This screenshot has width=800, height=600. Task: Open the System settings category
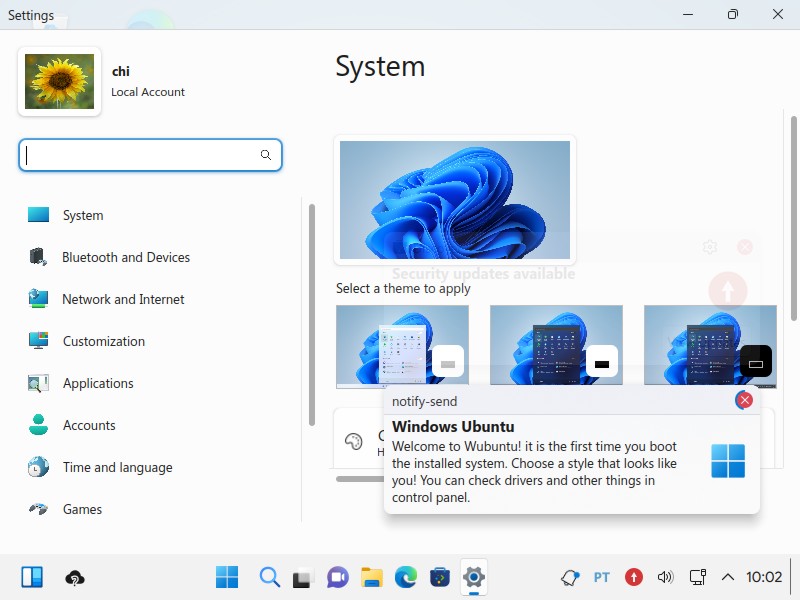[x=82, y=215]
